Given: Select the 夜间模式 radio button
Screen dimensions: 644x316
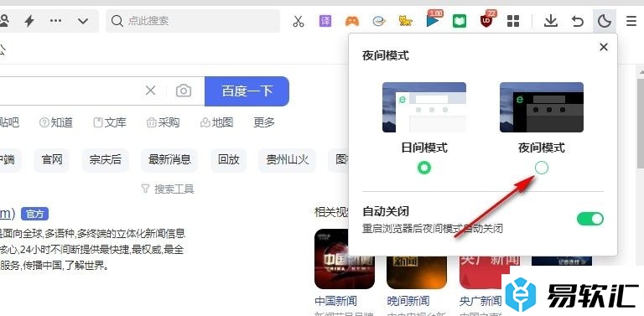Looking at the screenshot, I should [x=542, y=168].
